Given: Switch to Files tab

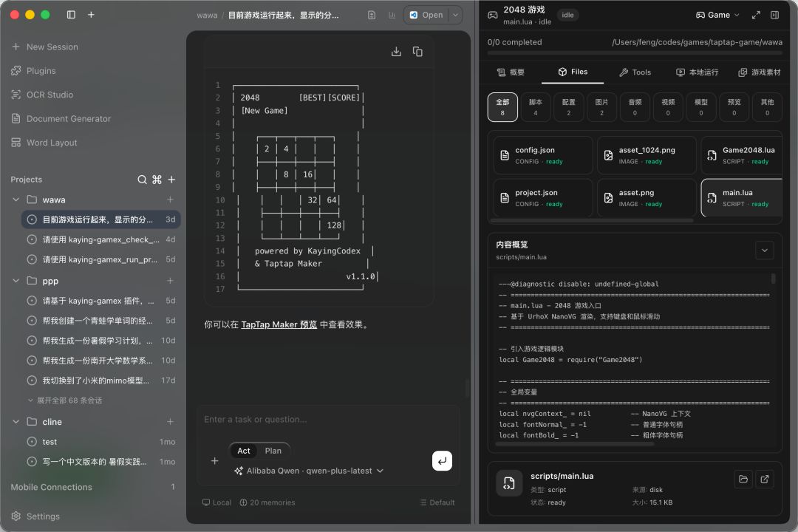Looking at the screenshot, I should [x=573, y=72].
